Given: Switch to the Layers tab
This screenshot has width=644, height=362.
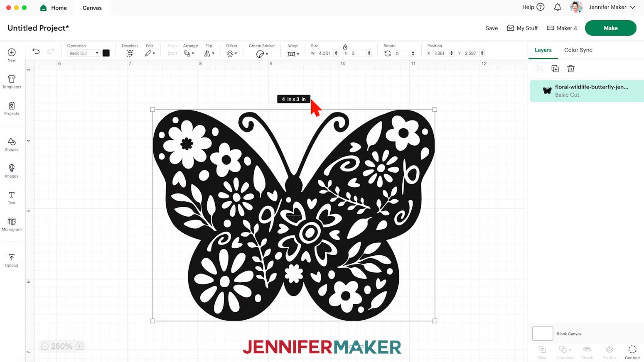Looking at the screenshot, I should (x=543, y=50).
